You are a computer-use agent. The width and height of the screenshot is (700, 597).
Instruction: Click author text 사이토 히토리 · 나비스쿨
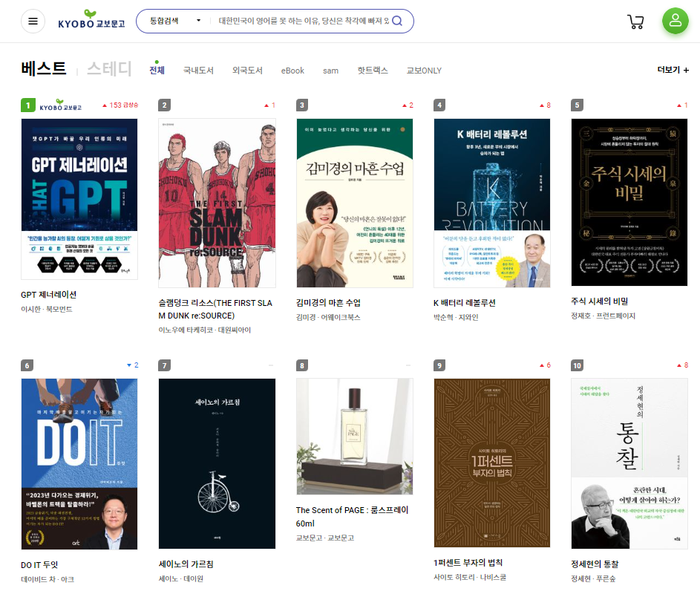click(x=470, y=578)
